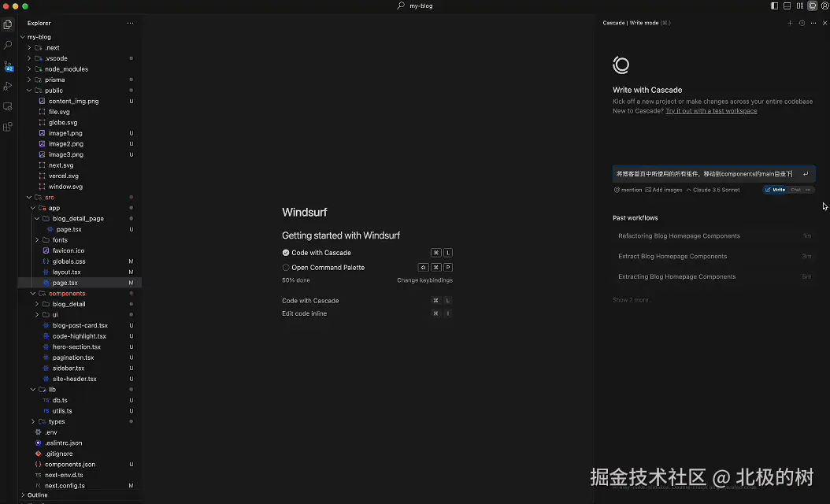Toggle bottom panel layout icon in title bar
The image size is (830, 504).
pos(787,6)
